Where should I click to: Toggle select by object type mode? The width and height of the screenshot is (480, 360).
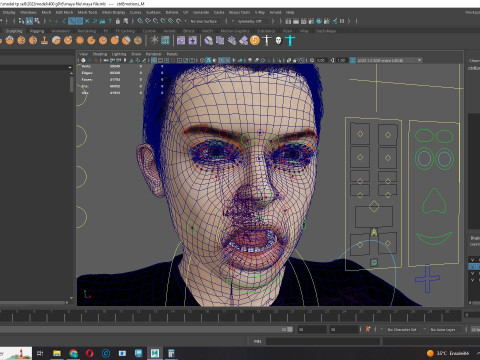coord(29,21)
